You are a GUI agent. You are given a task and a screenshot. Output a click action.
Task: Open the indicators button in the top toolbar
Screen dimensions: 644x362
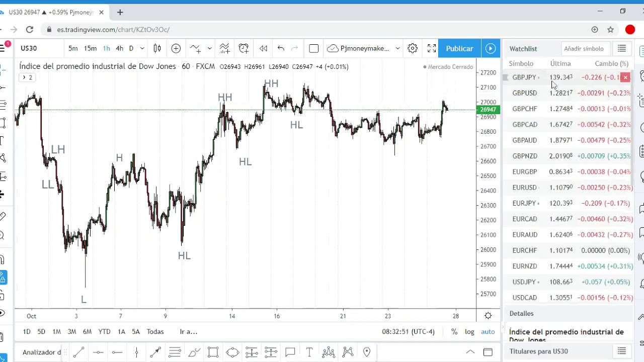(195, 48)
